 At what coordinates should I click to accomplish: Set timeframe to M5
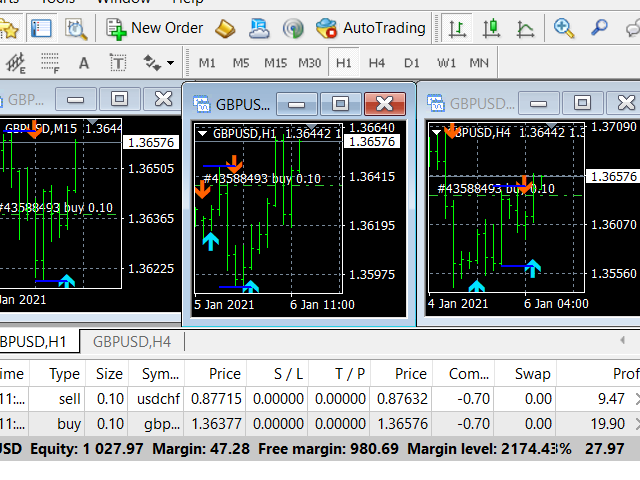pos(241,63)
